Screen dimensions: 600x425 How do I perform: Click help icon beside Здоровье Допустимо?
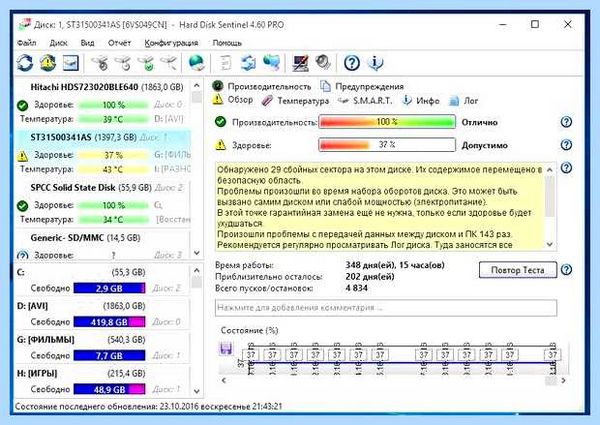566,145
